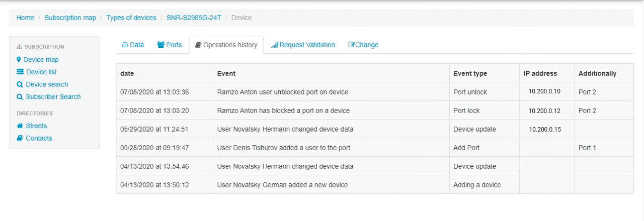Click the Ports tab users icon

(x=161, y=45)
